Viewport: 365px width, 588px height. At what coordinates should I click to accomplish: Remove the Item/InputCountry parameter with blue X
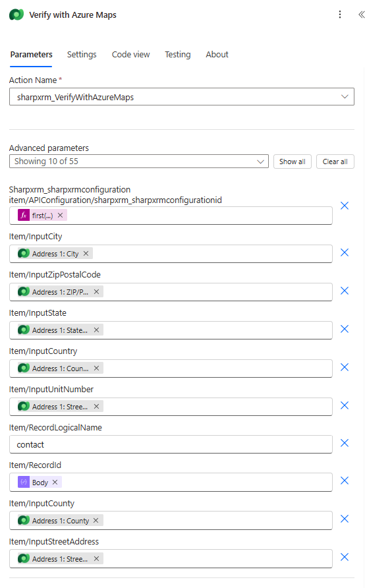345,367
